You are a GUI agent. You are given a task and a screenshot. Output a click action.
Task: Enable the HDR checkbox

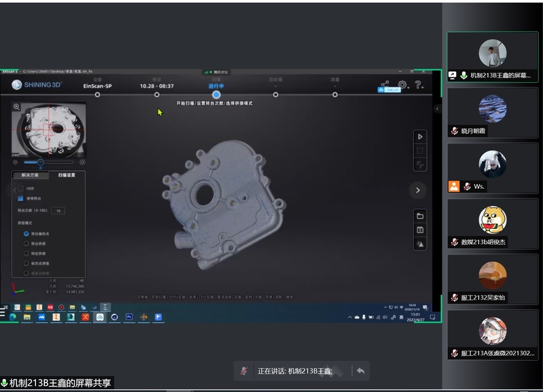tap(20, 188)
